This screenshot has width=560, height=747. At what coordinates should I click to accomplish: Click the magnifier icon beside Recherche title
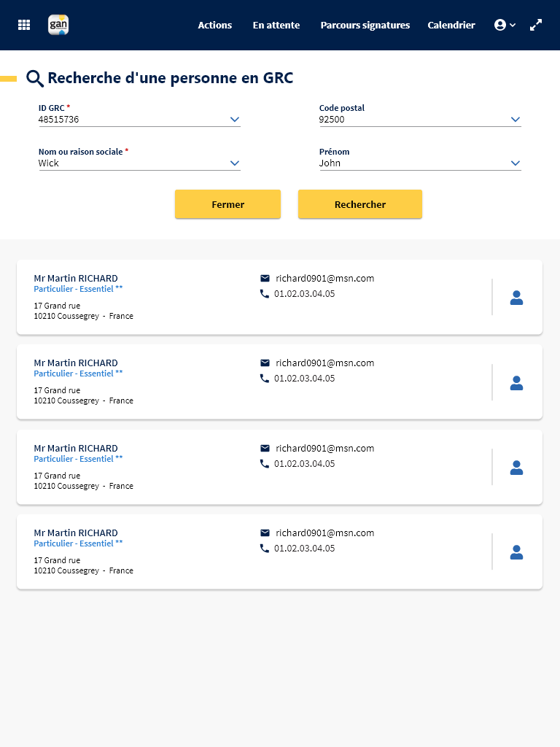point(35,78)
